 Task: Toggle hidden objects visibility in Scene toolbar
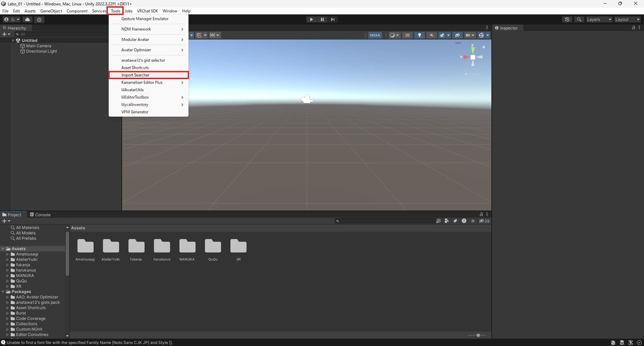coord(457,35)
